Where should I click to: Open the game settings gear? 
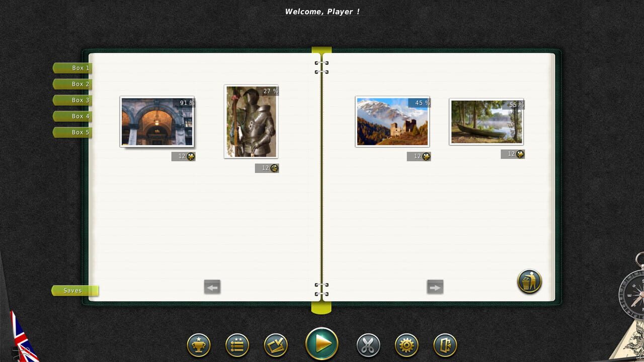pyautogui.click(x=407, y=345)
